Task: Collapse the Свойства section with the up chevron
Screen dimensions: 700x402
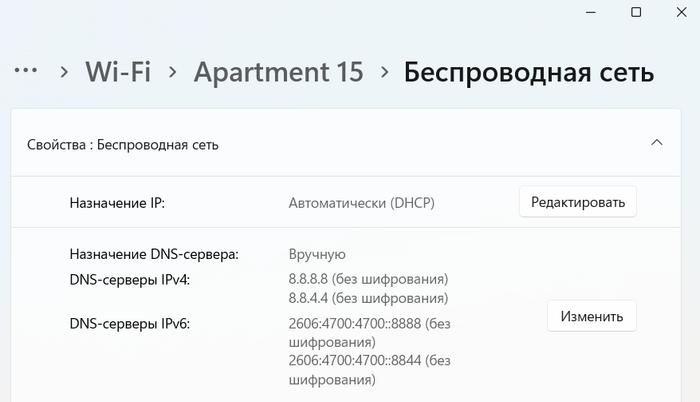Action: [657, 142]
